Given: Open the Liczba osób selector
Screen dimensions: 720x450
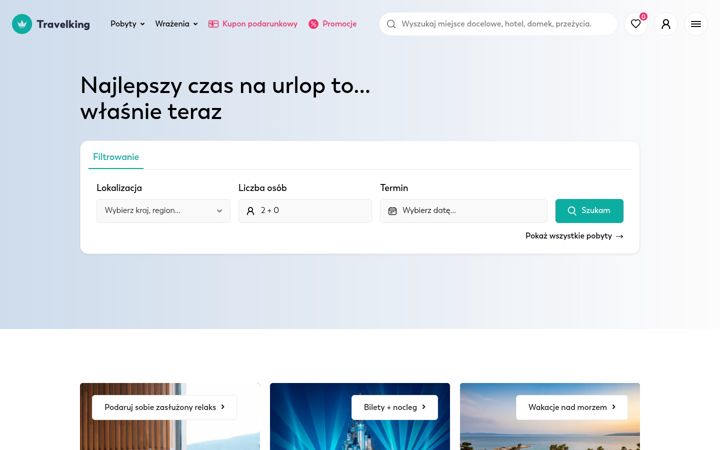Looking at the screenshot, I should (x=305, y=211).
